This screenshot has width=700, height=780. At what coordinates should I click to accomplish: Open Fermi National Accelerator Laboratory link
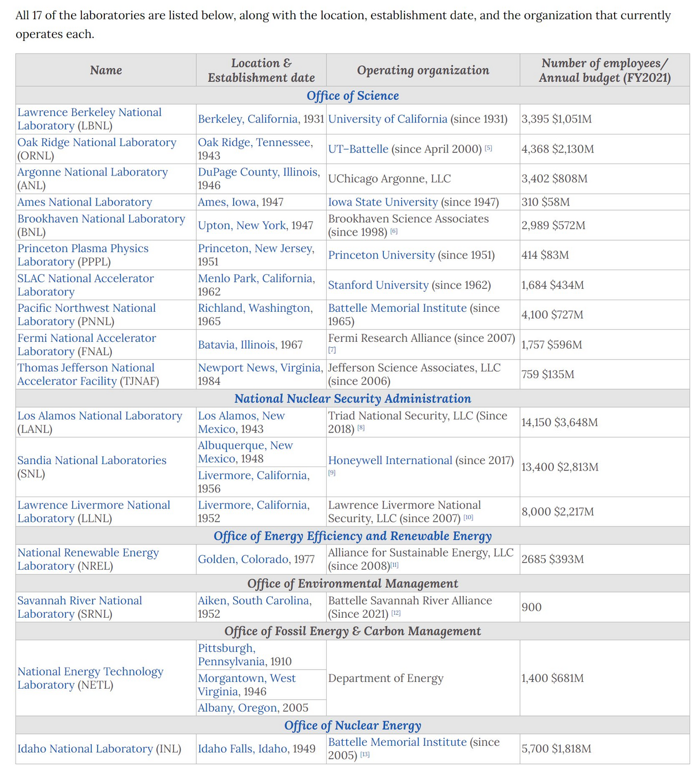point(87,345)
